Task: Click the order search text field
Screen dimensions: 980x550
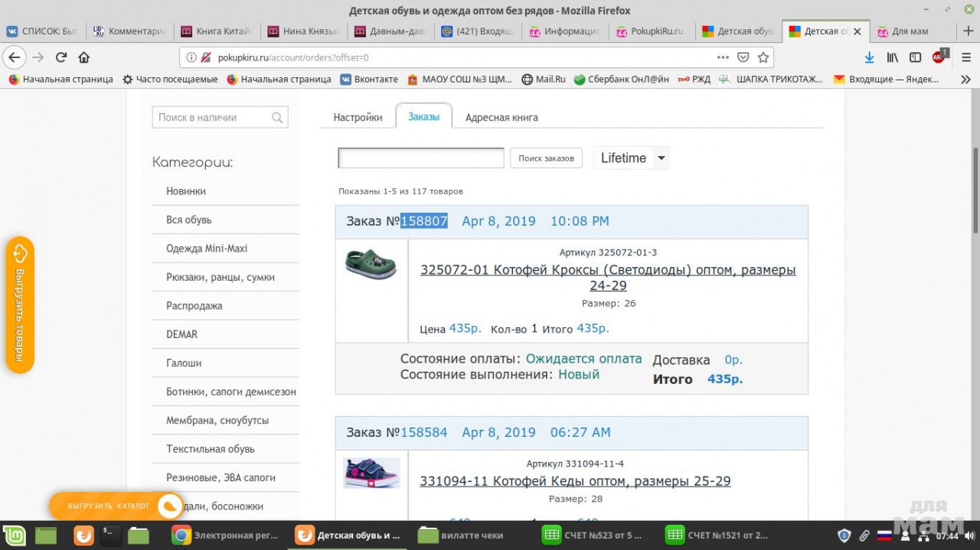Action: [421, 158]
